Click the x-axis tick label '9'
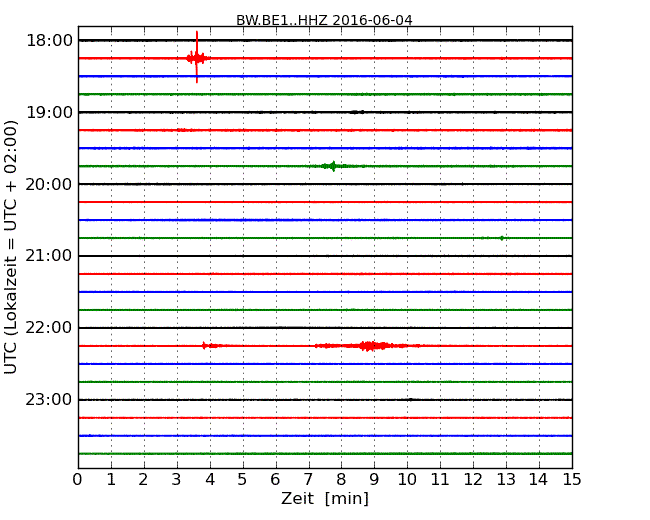Viewport: 650px width, 520px height. 374,479
